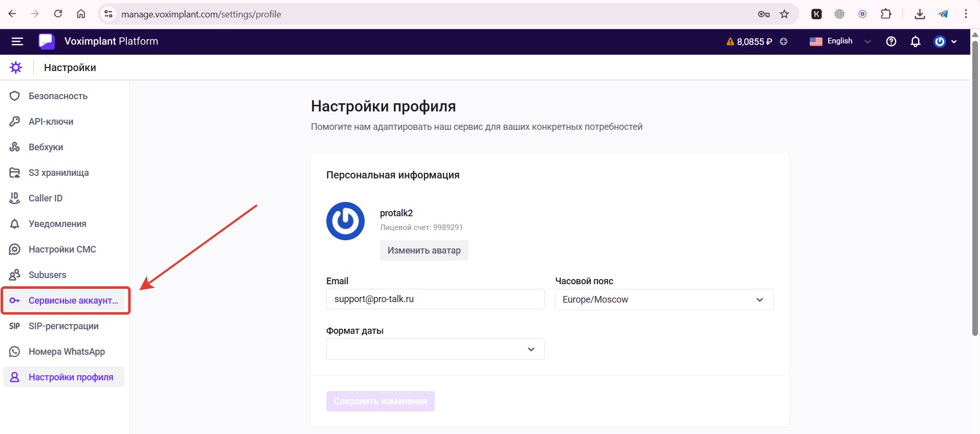Click the Email input field

point(435,299)
